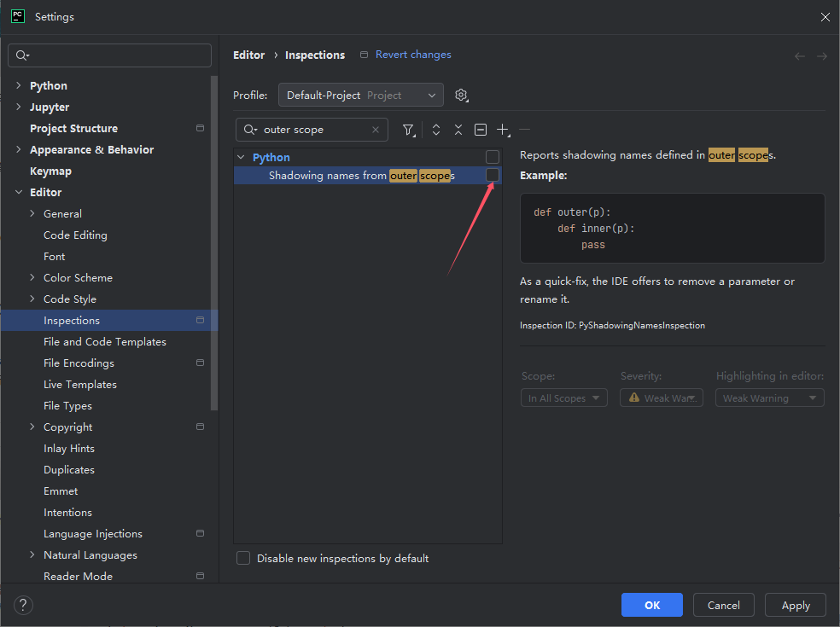Expand the Appearance & Behavior section
This screenshot has width=840, height=627.
click(x=19, y=149)
